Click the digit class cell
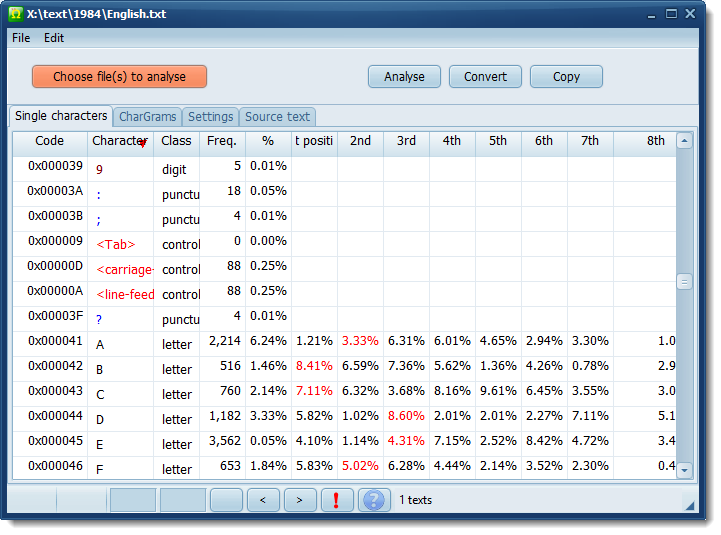Viewport: 721px width, 535px height. (x=177, y=169)
